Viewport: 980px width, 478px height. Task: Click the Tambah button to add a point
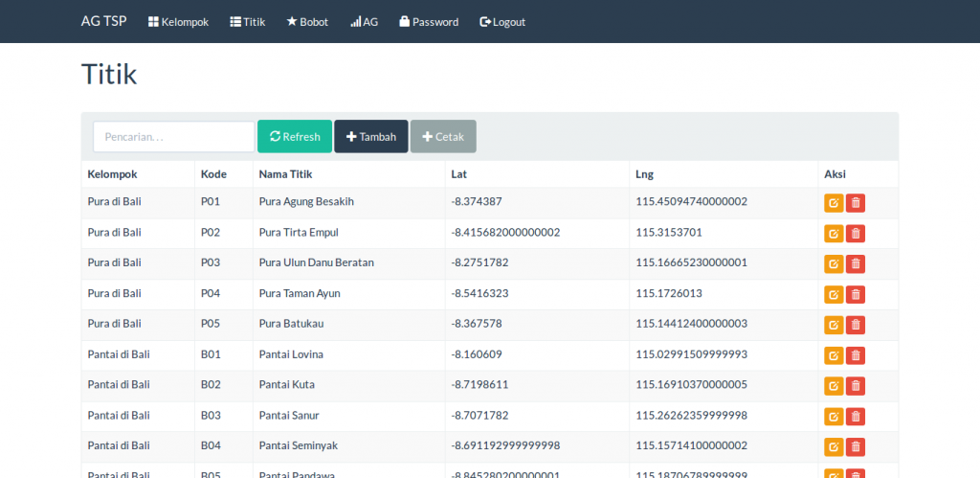point(371,137)
